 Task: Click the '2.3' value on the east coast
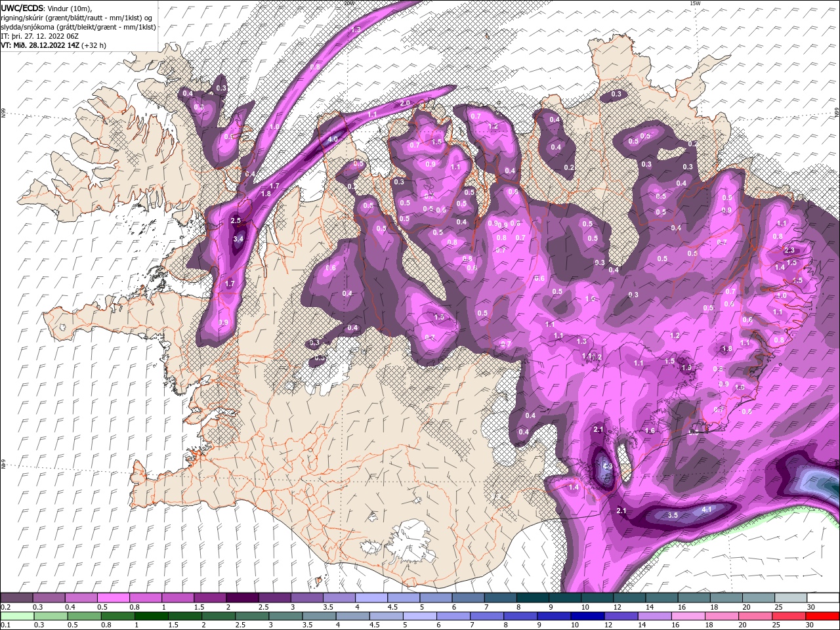(x=789, y=250)
